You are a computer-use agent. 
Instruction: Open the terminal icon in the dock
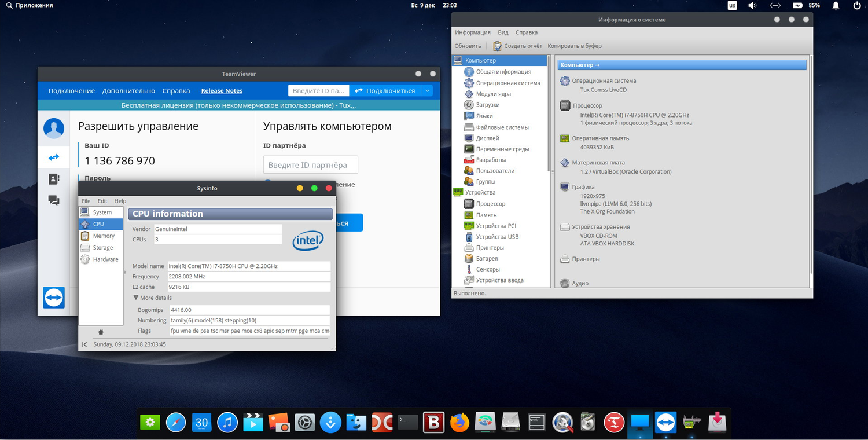click(x=407, y=422)
